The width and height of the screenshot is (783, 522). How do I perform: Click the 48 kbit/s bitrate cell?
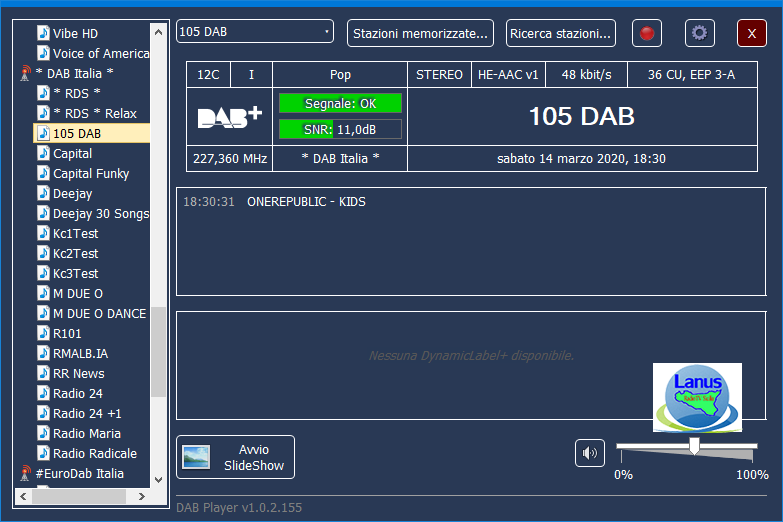click(x=586, y=75)
